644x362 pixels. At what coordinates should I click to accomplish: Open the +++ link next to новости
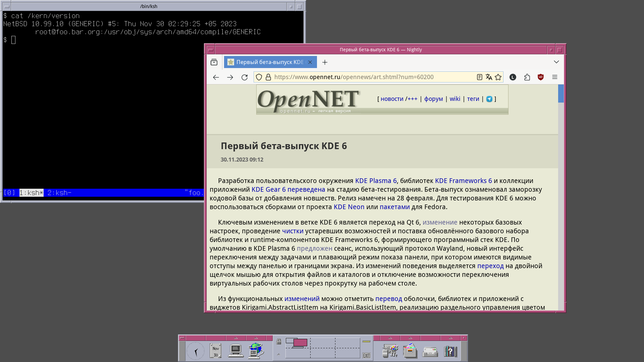[413, 99]
